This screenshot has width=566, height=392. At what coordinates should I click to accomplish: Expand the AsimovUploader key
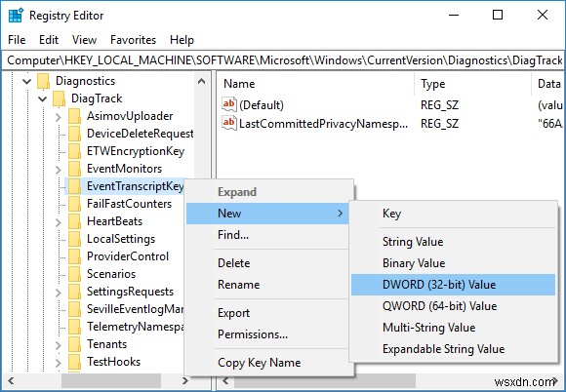pyautogui.click(x=59, y=116)
